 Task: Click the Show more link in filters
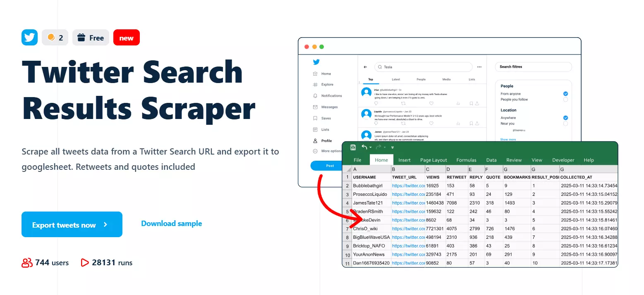pyautogui.click(x=508, y=140)
